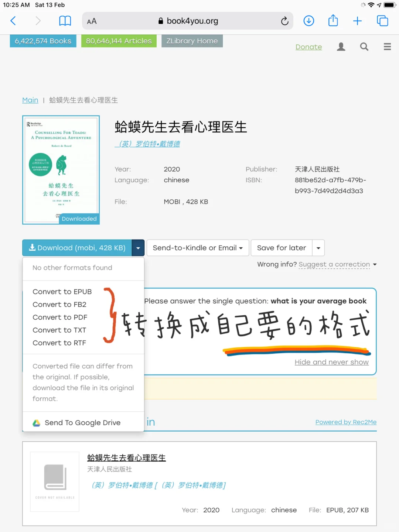Image resolution: width=399 pixels, height=532 pixels.
Task: Show all tabs overview icon
Action: 382,21
